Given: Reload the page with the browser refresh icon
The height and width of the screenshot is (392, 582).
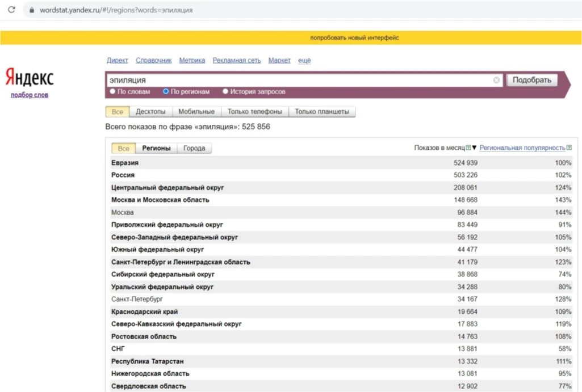Looking at the screenshot, I should pos(11,10).
